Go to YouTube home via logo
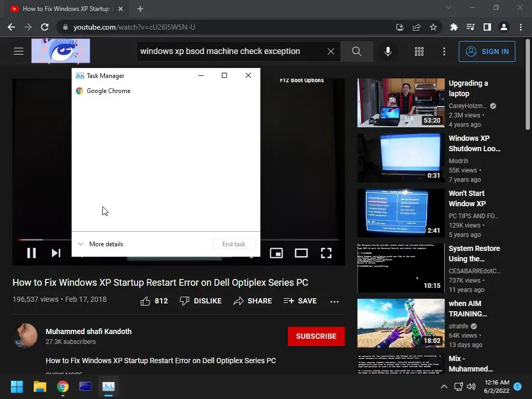The height and width of the screenshot is (399, 532). click(61, 51)
